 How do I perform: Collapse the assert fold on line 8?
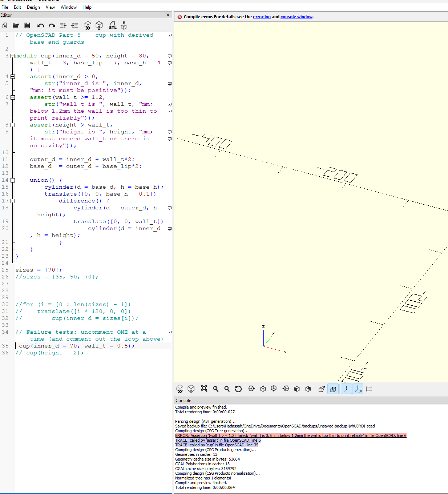pyautogui.click(x=13, y=125)
